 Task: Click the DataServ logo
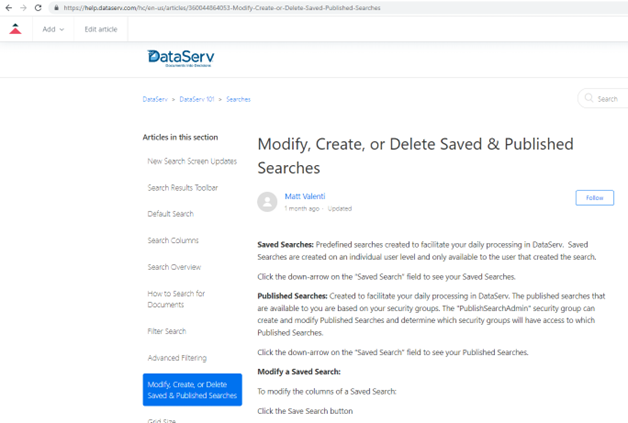(x=181, y=58)
